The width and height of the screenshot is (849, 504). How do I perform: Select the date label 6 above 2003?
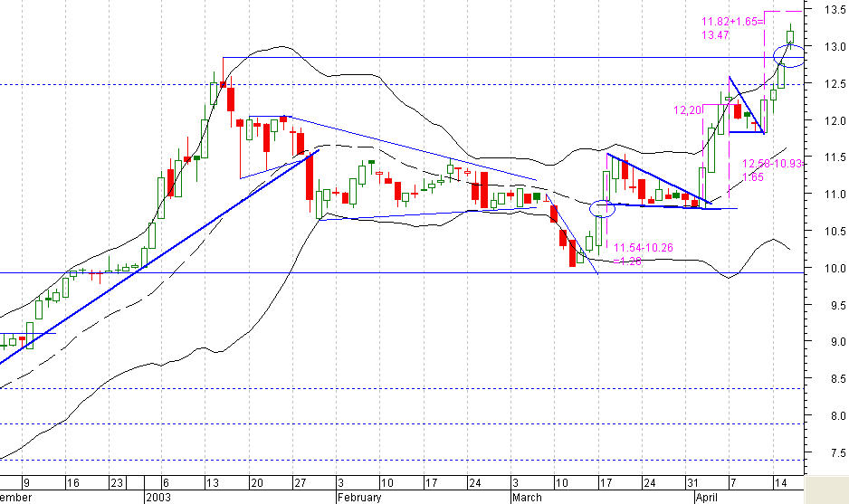click(166, 483)
